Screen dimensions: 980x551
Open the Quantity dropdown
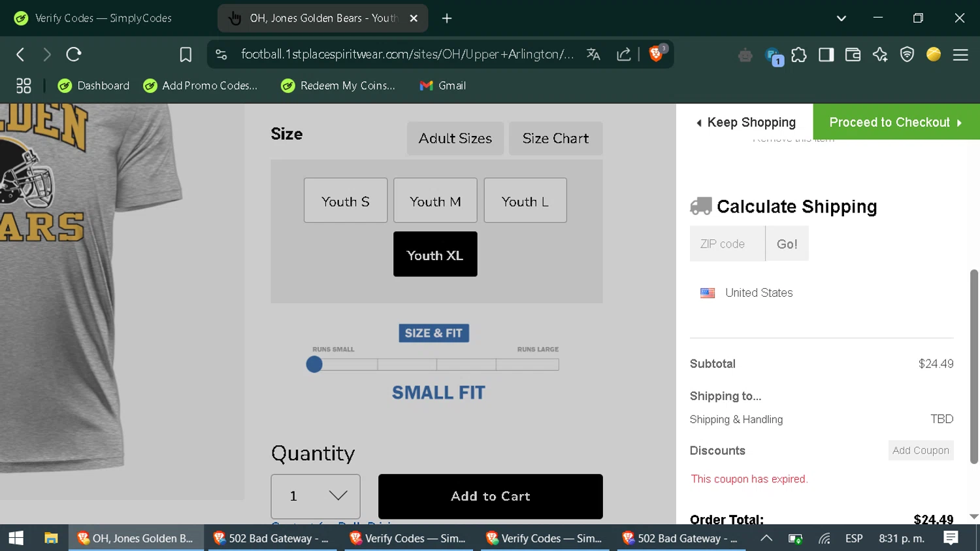point(316,497)
